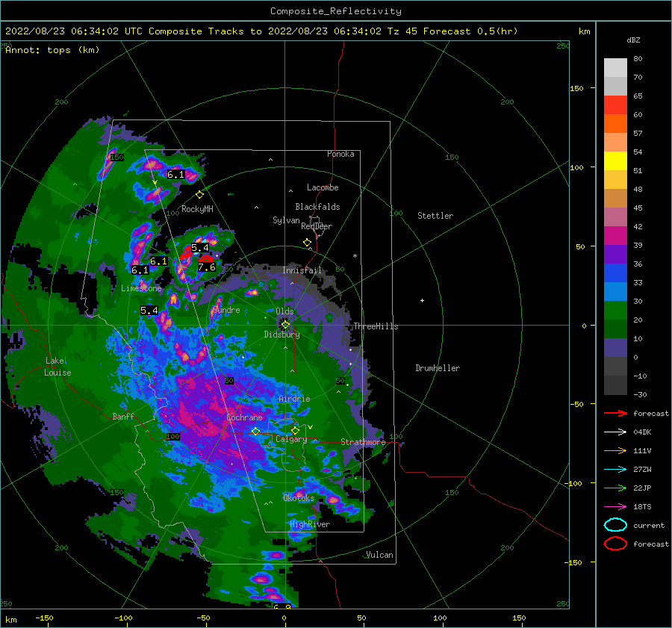This screenshot has height=628, width=672.
Task: Click the 6.1 top label near RockyMH
Action: (175, 175)
